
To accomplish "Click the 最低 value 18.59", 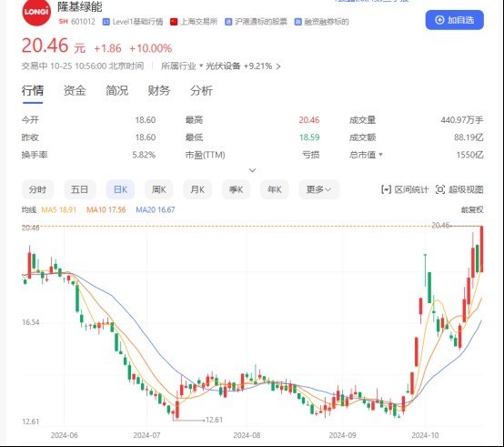I will pos(309,137).
